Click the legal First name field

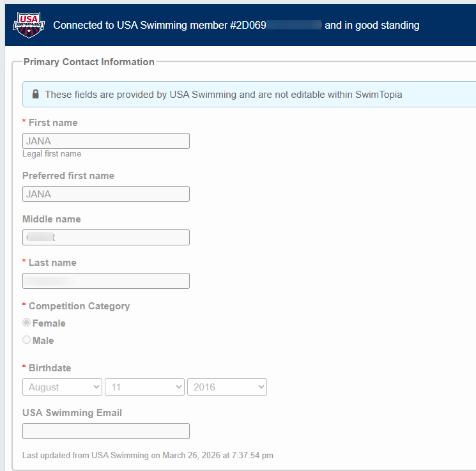pyautogui.click(x=106, y=141)
